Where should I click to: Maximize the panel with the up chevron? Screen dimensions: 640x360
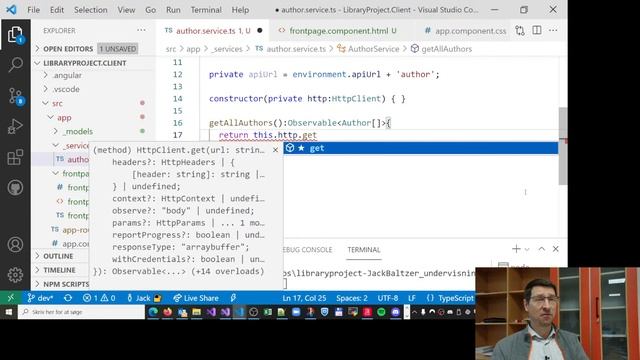[542, 249]
